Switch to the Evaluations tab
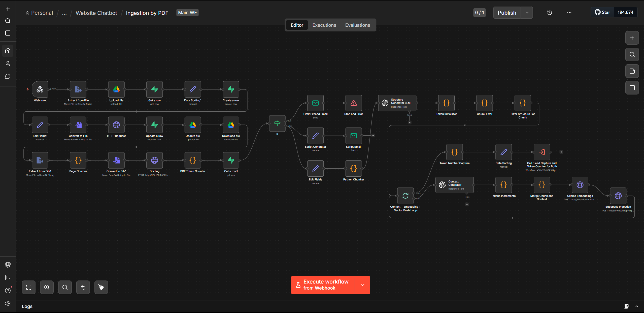This screenshot has width=644, height=313. click(x=358, y=25)
